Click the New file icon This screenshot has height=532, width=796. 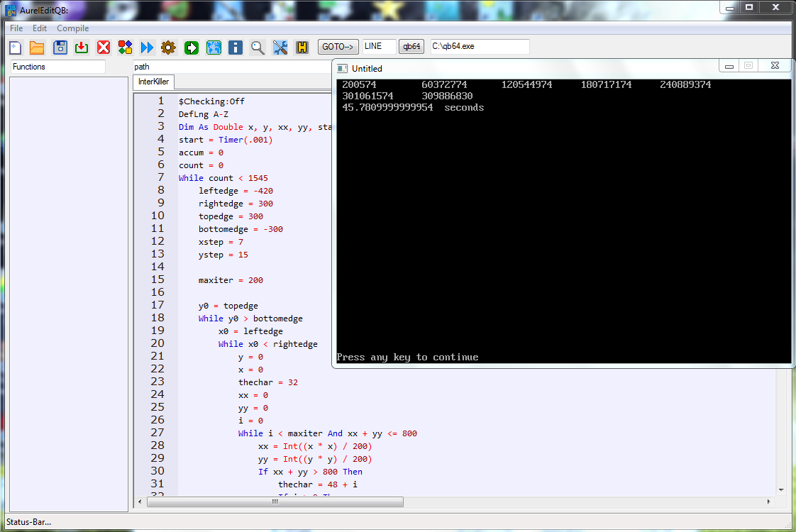tap(15, 48)
